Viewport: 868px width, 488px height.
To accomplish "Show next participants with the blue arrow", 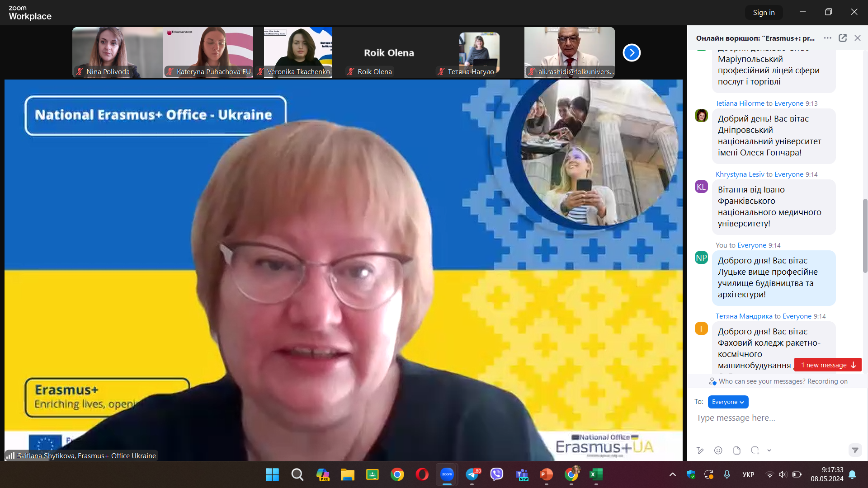I will tap(632, 53).
